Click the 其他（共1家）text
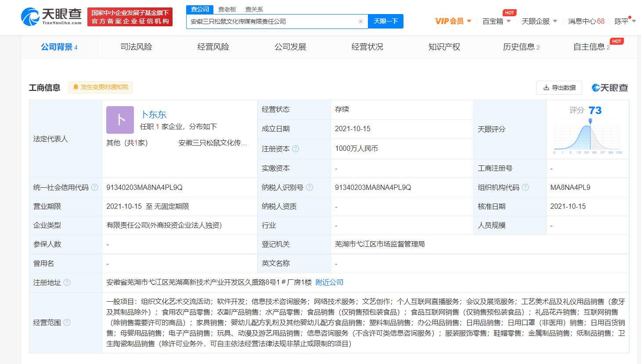 tap(127, 143)
